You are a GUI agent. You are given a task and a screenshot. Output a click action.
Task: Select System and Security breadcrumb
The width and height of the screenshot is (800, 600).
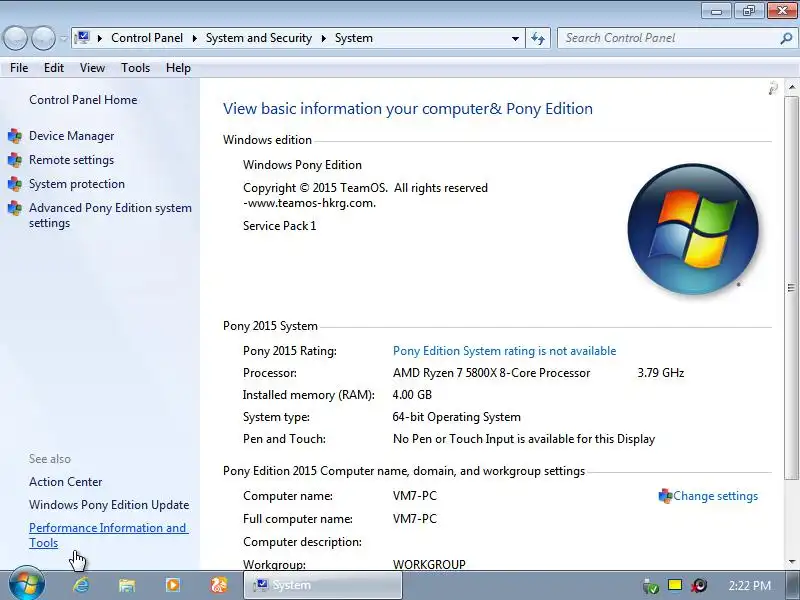259,38
